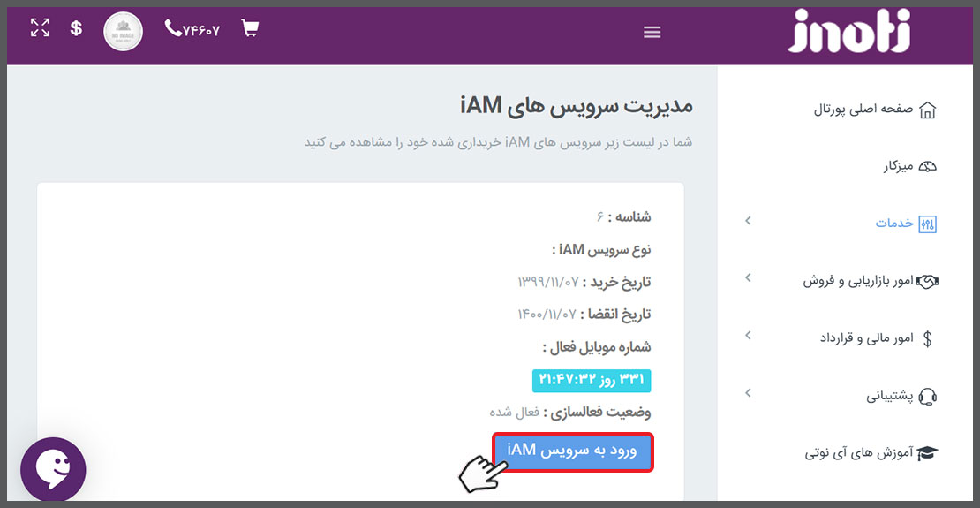The image size is (980, 508).
Task: Click the dollar sign icon in top bar
Action: click(77, 28)
